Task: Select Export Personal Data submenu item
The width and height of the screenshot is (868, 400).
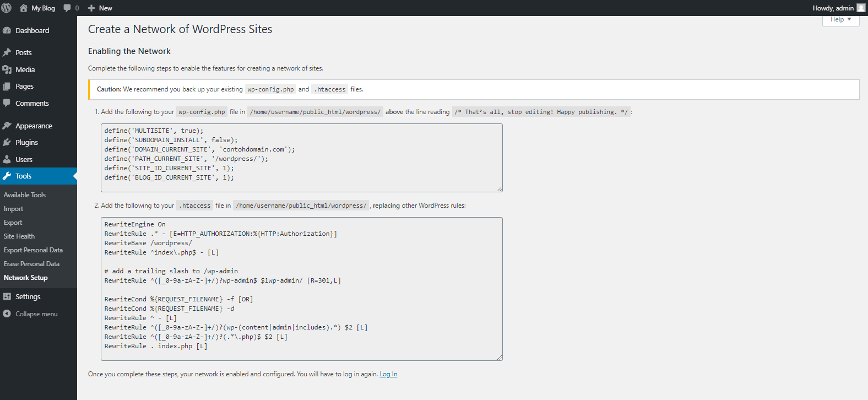Action: [33, 250]
